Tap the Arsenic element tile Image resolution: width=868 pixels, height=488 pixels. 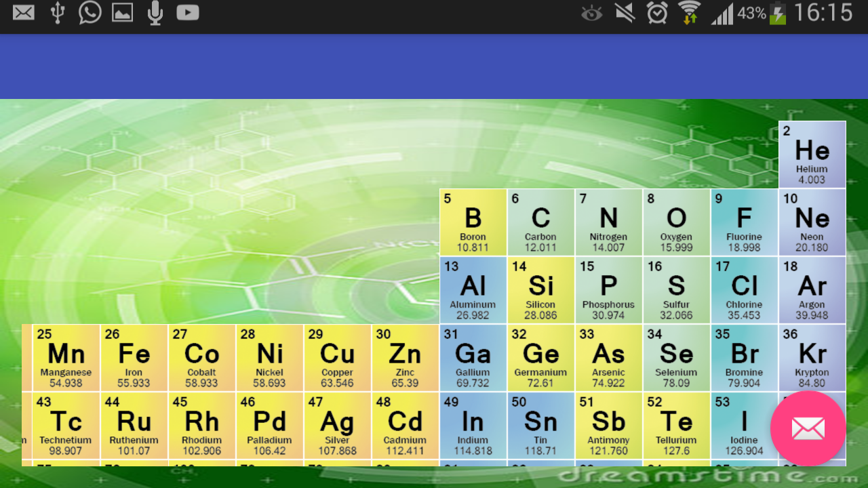coord(609,358)
